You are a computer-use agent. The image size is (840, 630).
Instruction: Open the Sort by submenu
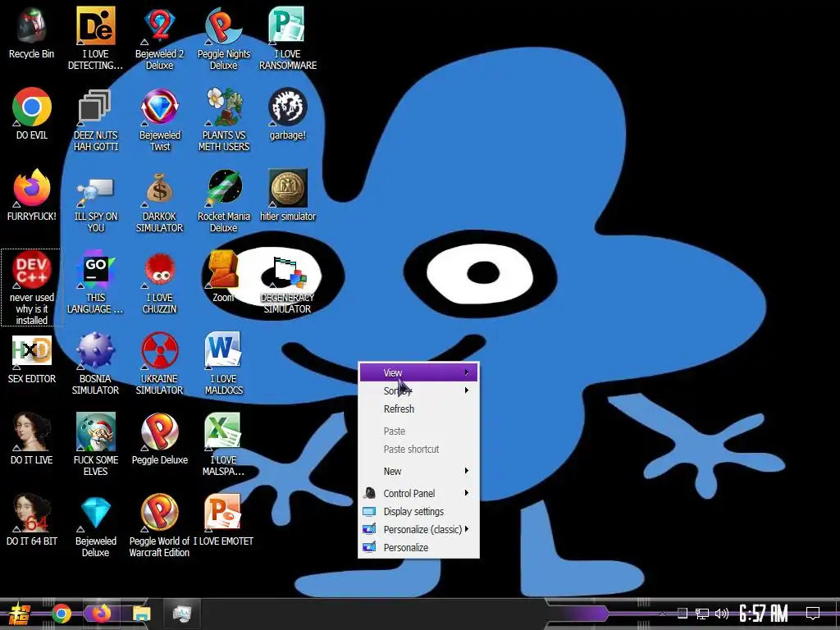(x=418, y=390)
